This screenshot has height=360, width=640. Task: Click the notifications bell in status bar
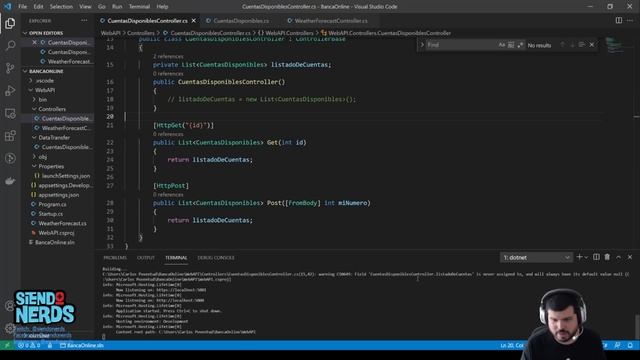[x=630, y=345]
